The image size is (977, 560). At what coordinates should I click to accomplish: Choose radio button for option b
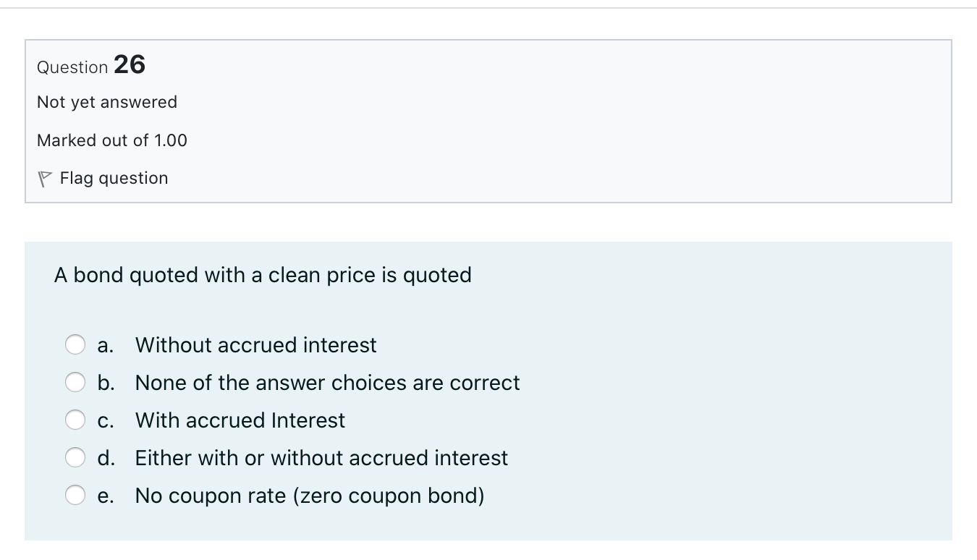point(76,383)
